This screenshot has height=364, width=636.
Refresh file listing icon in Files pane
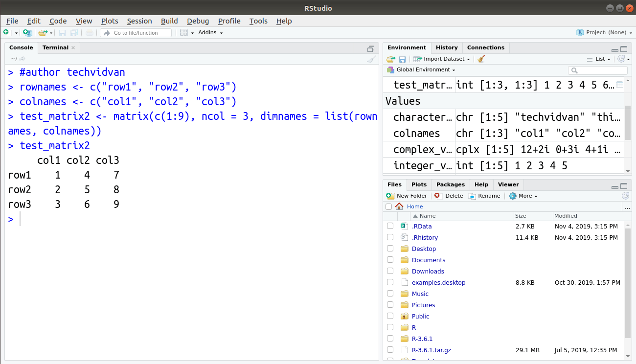[x=625, y=196]
